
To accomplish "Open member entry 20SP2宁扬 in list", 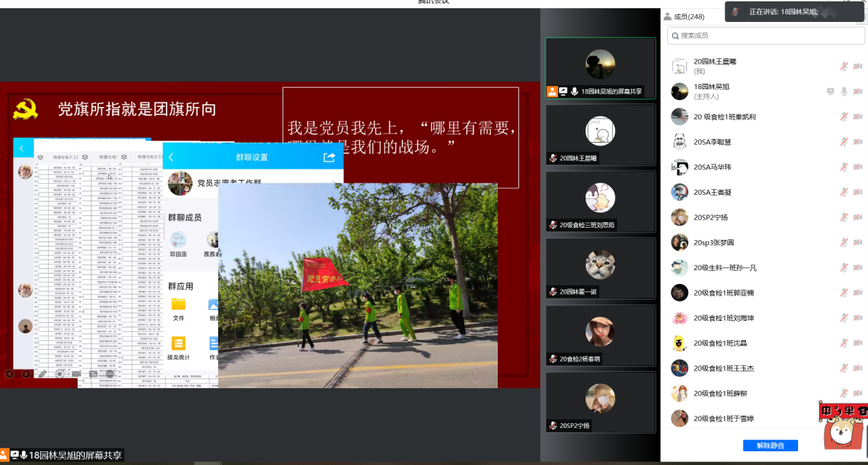I will coord(710,217).
